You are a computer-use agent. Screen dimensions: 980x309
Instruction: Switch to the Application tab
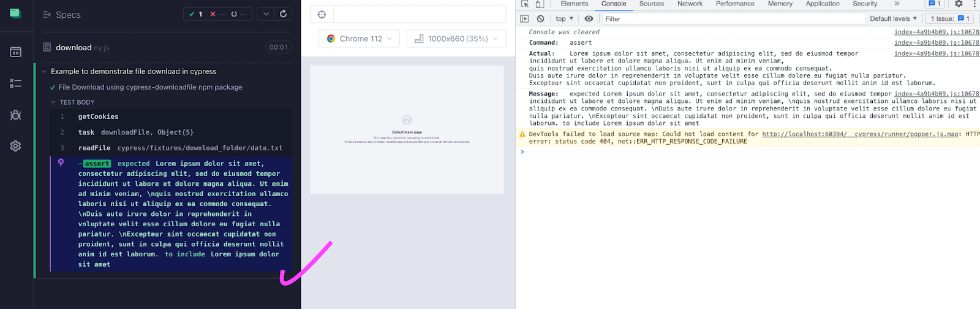click(823, 4)
